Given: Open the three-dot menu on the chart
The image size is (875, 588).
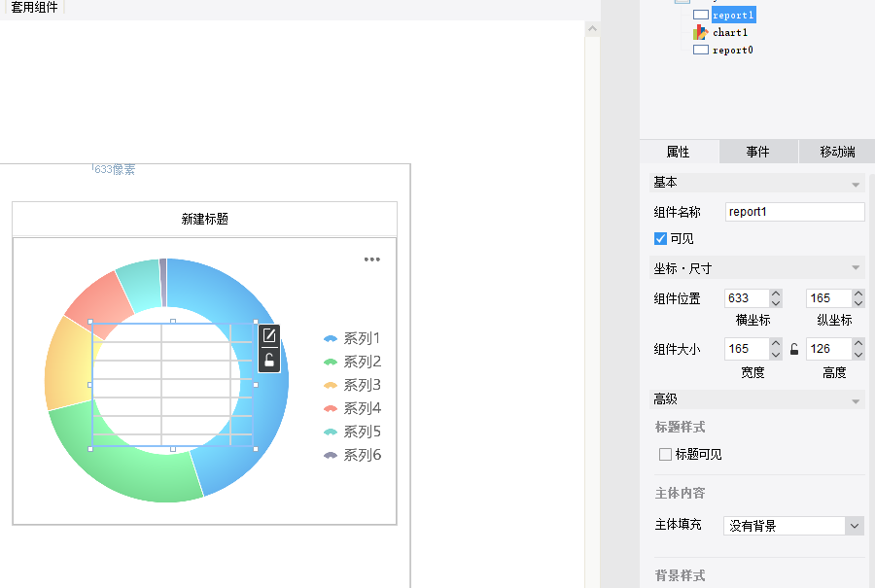Looking at the screenshot, I should point(372,259).
